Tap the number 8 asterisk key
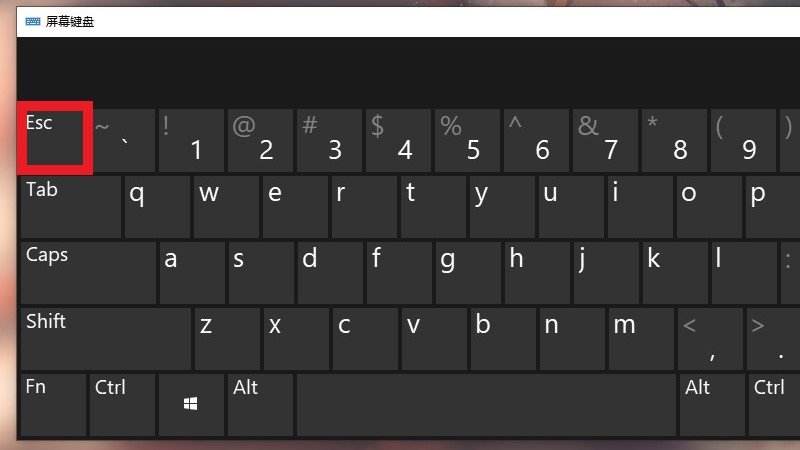This screenshot has width=800, height=450. (x=674, y=140)
